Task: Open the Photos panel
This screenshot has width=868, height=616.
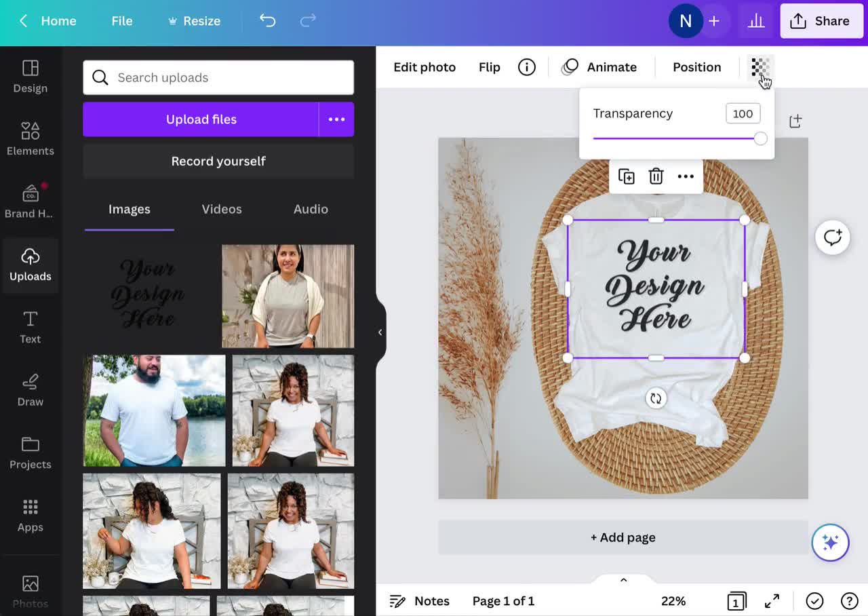Action: (30, 591)
